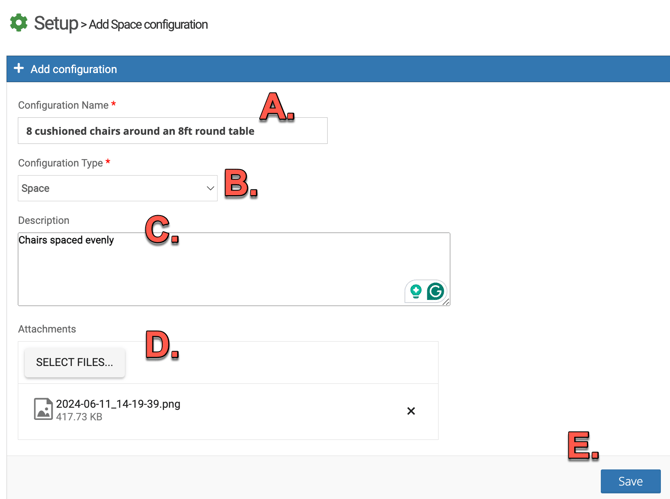Click the green lightbulb suggestion icon
Image resolution: width=670 pixels, height=499 pixels.
(x=415, y=291)
